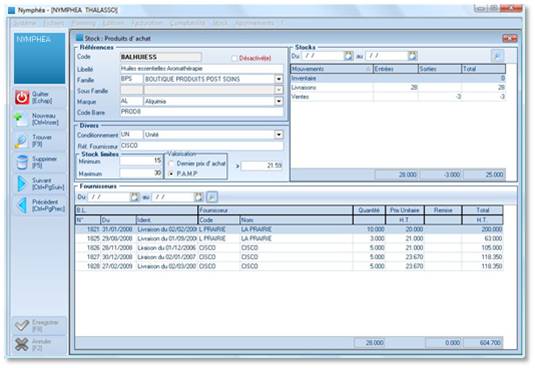Open the Sous Famille dropdown list
The image size is (535, 368).
tap(279, 90)
